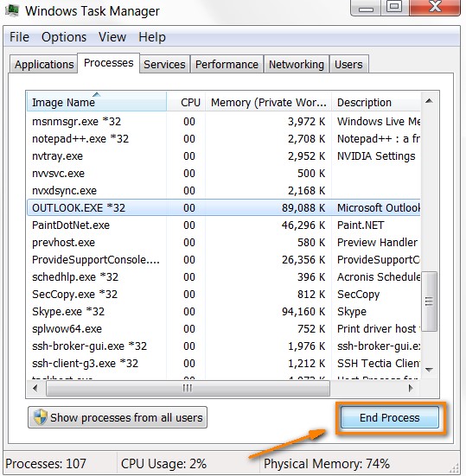Sort by the CPU column header
This screenshot has height=476, width=466.
point(186,102)
